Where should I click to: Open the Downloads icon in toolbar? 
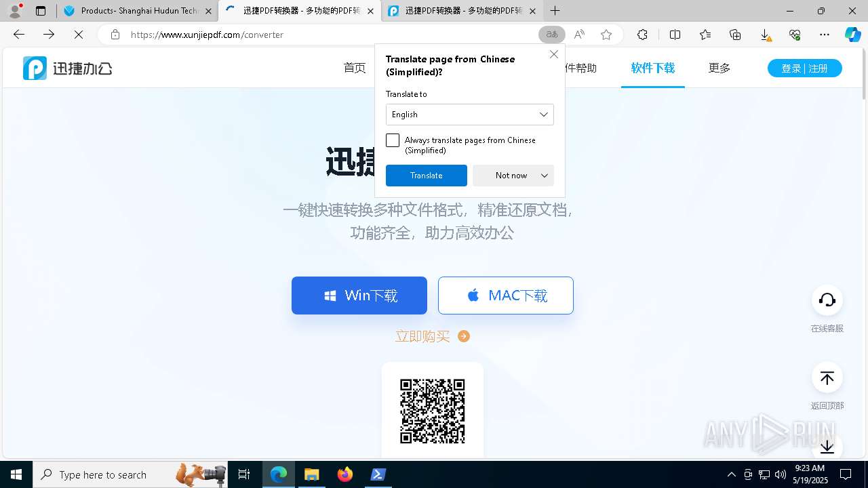(765, 35)
